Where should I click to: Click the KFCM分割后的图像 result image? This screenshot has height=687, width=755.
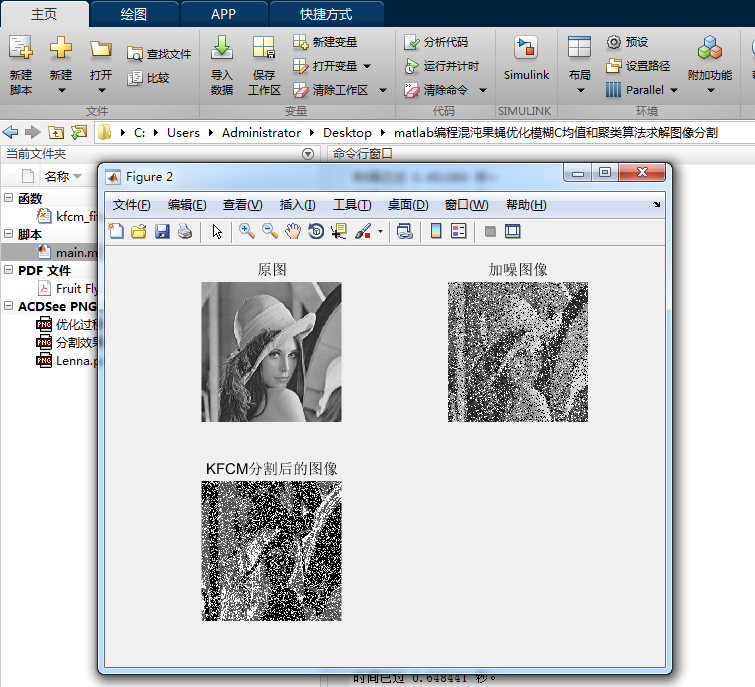[271, 551]
